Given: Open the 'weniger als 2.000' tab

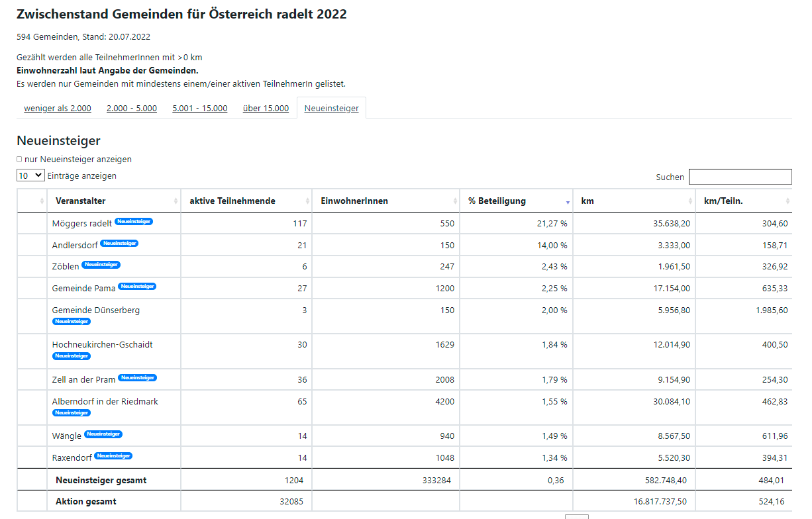Looking at the screenshot, I should (x=58, y=109).
